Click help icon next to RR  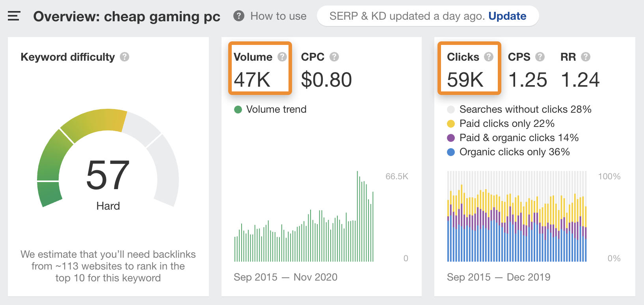[x=586, y=57]
